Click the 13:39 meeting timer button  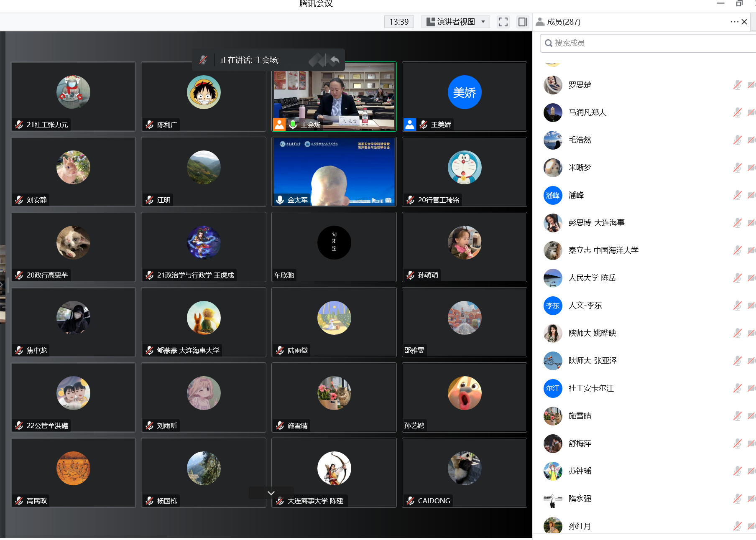pyautogui.click(x=398, y=22)
